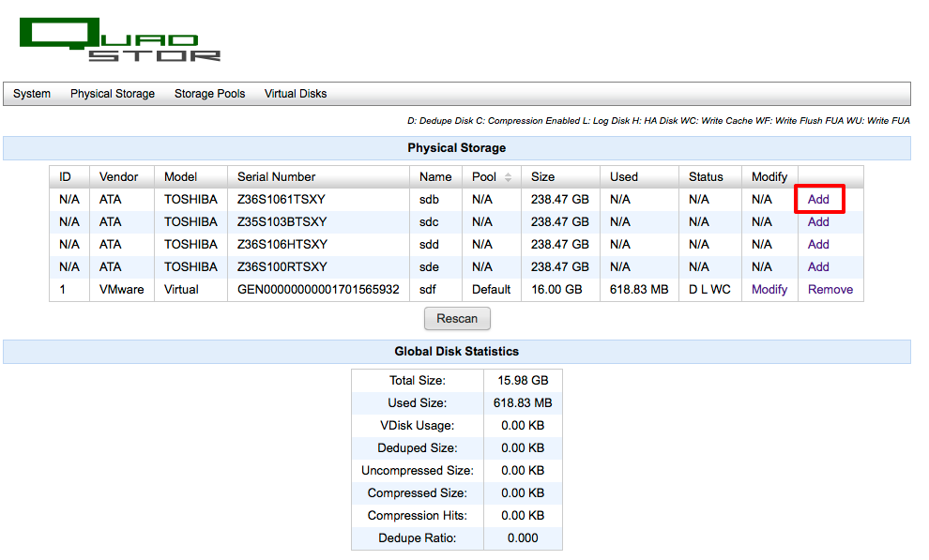Open the Virtual Disks menu
This screenshot has height=560, width=929.
pos(296,94)
